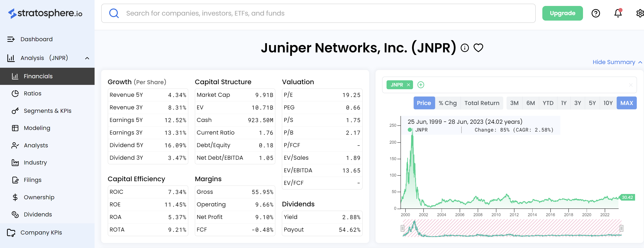This screenshot has width=644, height=248.
Task: Click the ROIC row 7.34%
Action: [148, 192]
